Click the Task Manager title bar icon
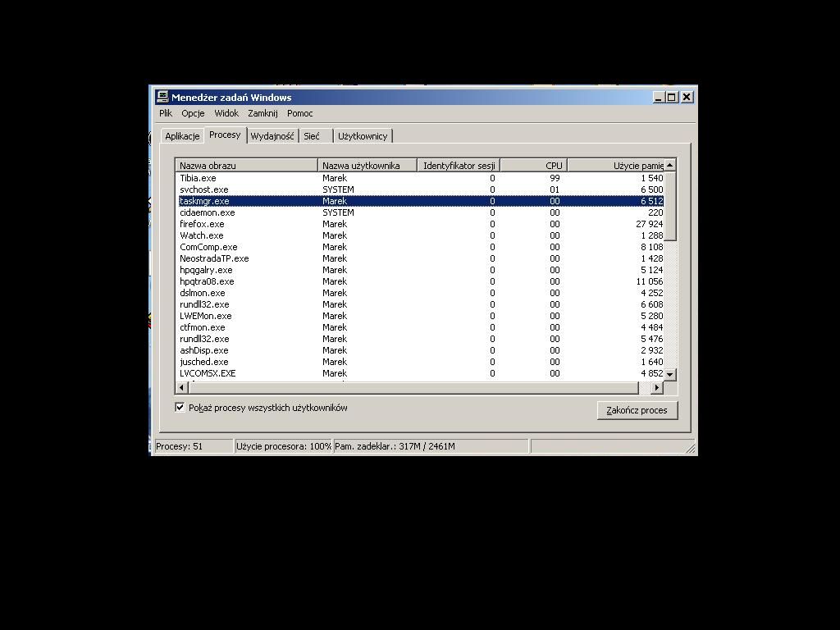840x630 pixels. (x=162, y=97)
